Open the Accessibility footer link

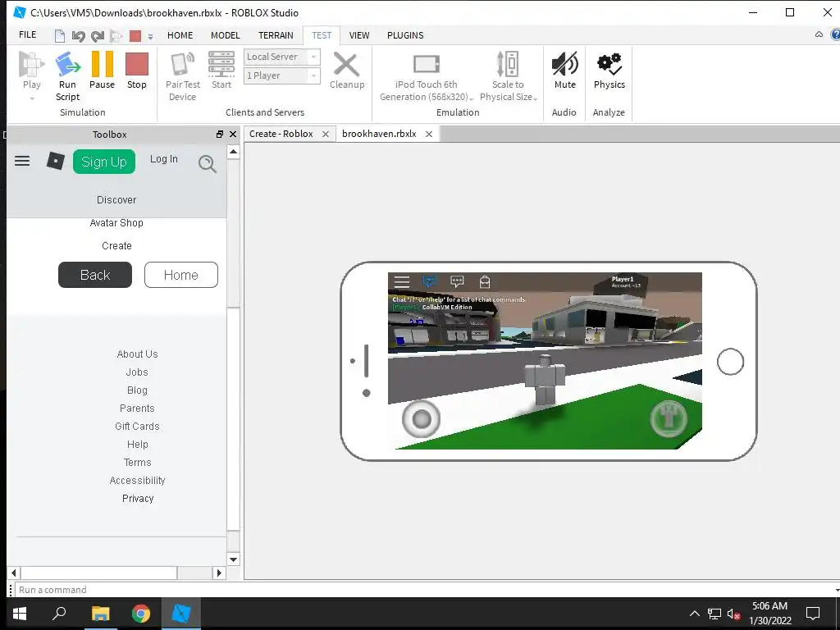click(x=137, y=481)
